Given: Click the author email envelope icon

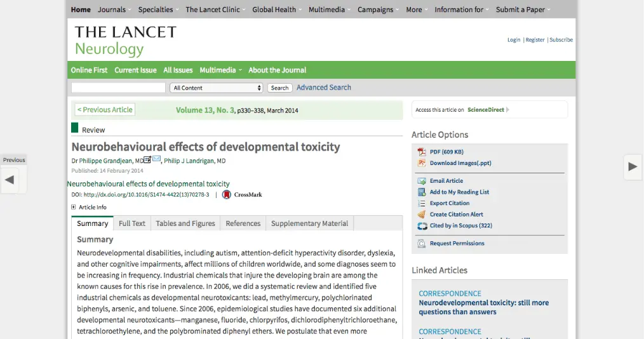Looking at the screenshot, I should 156,160.
